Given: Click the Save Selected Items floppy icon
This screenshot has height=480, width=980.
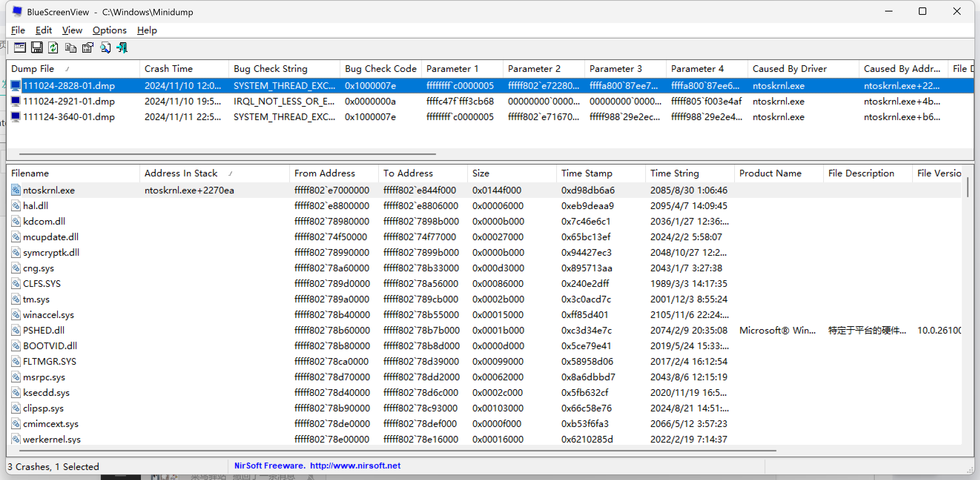Looking at the screenshot, I should (37, 47).
